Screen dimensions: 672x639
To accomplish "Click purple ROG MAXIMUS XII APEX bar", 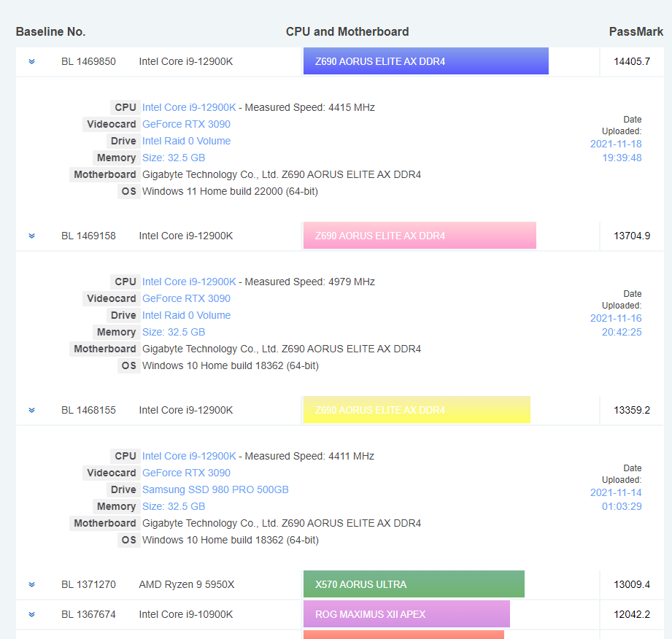I will (406, 613).
